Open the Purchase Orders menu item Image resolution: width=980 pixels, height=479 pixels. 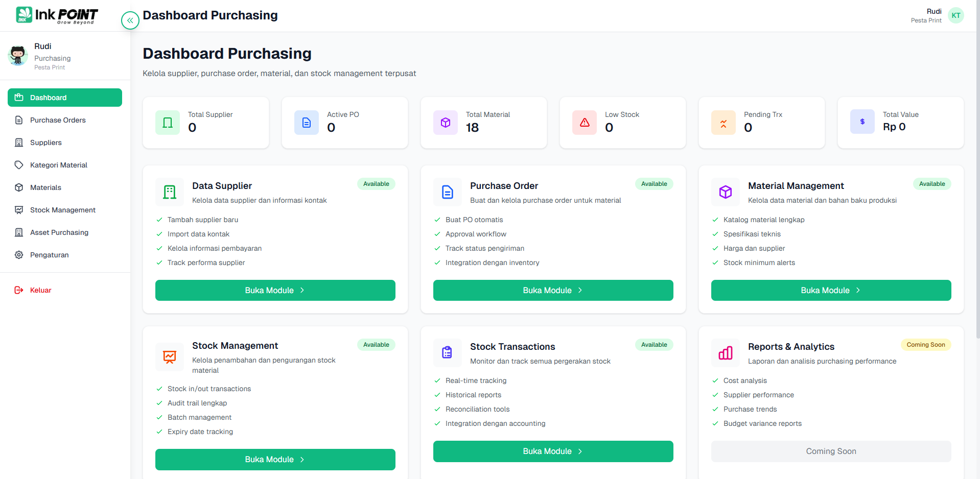point(58,120)
